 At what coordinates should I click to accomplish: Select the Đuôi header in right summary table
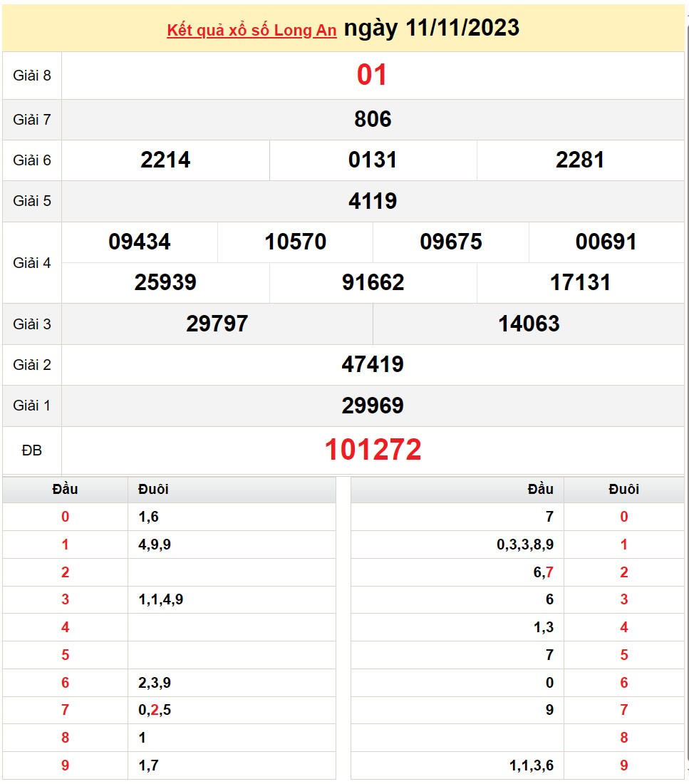tap(623, 489)
